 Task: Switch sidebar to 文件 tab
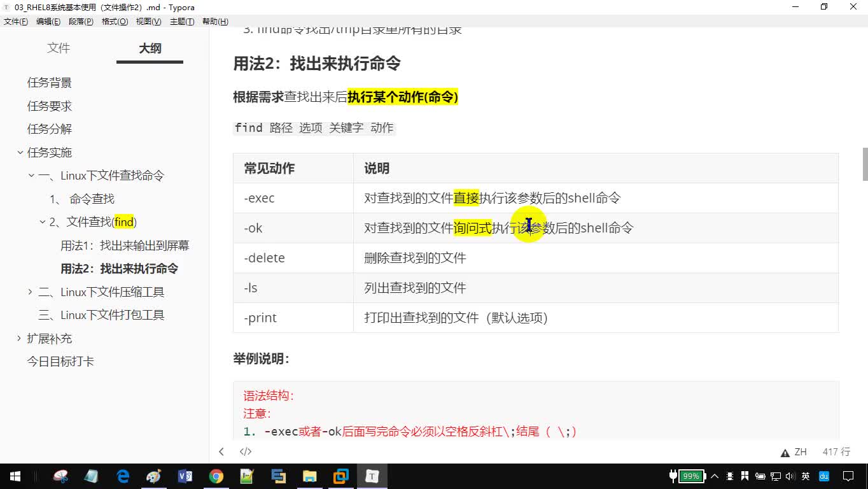59,48
